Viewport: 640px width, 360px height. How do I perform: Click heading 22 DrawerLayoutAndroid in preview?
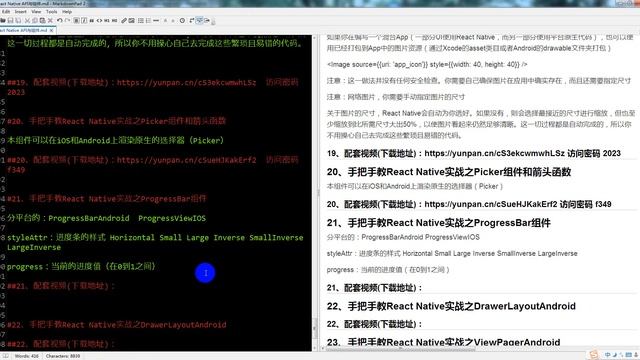point(451,306)
